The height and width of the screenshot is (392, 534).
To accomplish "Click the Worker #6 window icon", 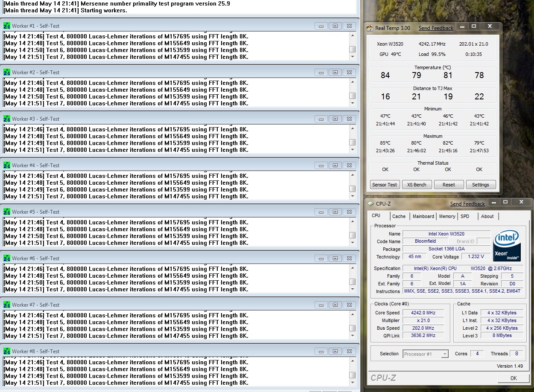I will click(x=7, y=258).
